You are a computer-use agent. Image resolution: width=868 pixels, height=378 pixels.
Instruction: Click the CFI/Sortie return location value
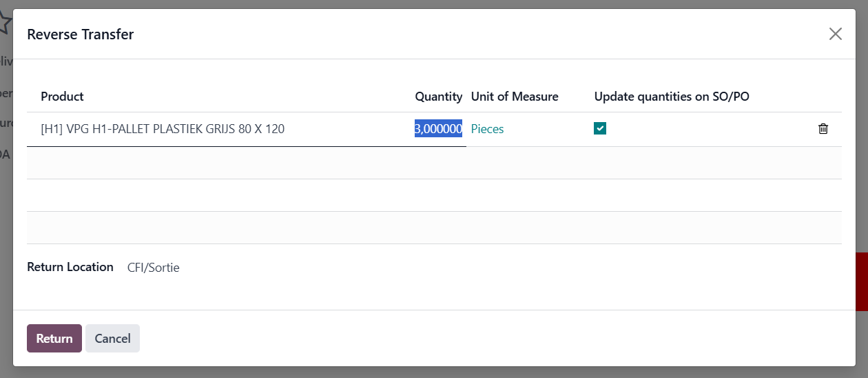[x=153, y=268]
